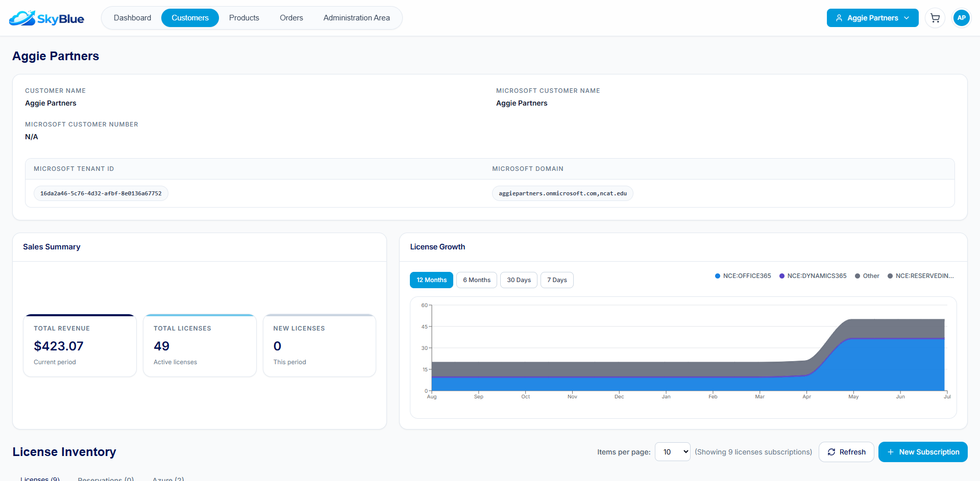
Task: Show the 12 Months license growth
Action: click(431, 280)
